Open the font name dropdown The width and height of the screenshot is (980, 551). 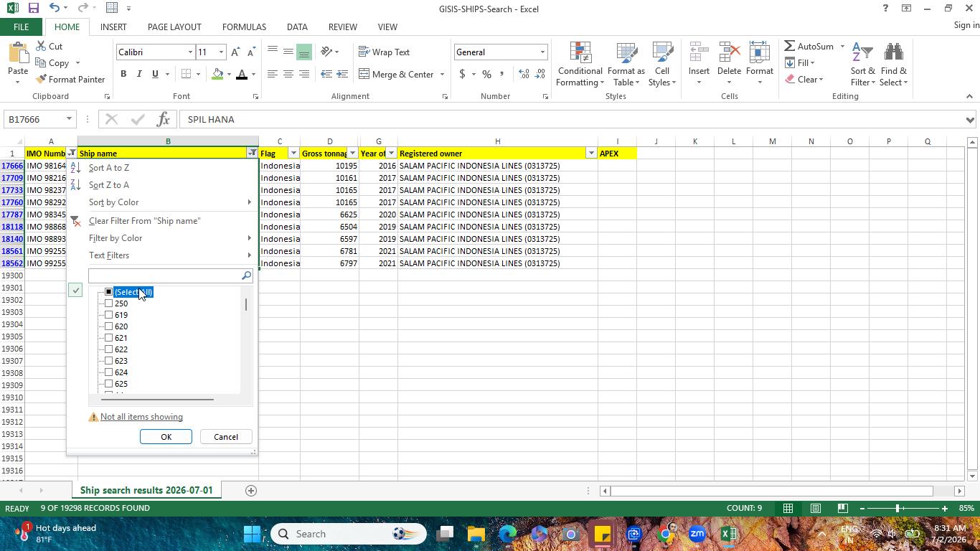click(x=190, y=52)
